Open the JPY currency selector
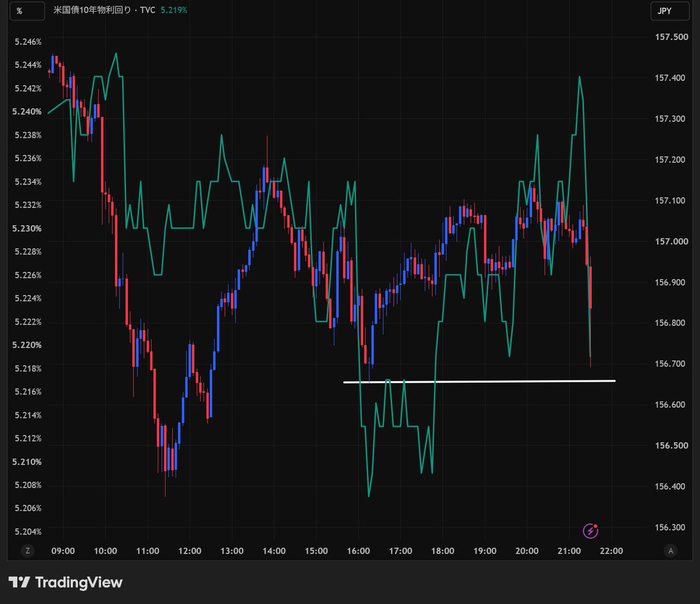Viewport: 700px width, 604px height. pyautogui.click(x=669, y=11)
